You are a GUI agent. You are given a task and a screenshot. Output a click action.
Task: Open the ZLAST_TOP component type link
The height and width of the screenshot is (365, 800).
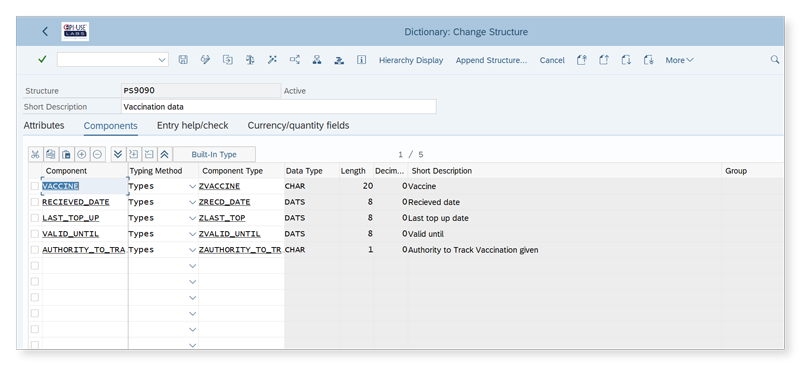222,218
